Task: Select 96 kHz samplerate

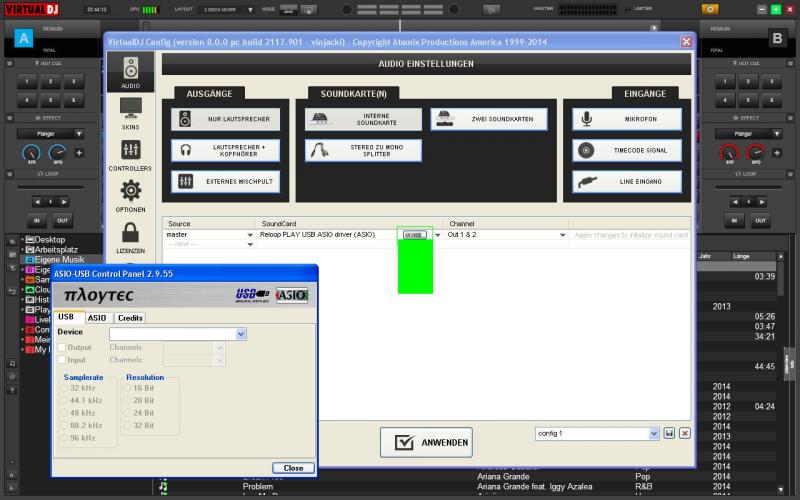Action: 64,438
